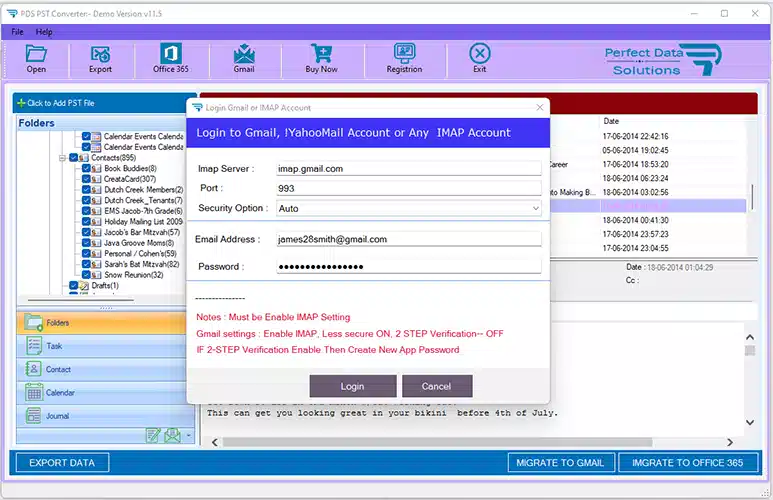Switch to the Folders tab
773x500 pixels.
(x=103, y=322)
